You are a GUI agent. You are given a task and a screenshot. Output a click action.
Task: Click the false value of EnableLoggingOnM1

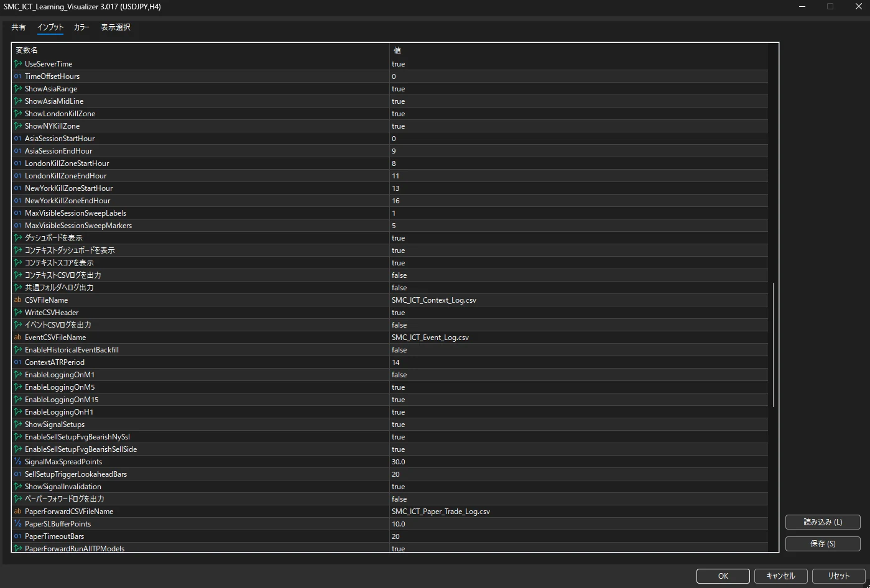[x=399, y=375]
